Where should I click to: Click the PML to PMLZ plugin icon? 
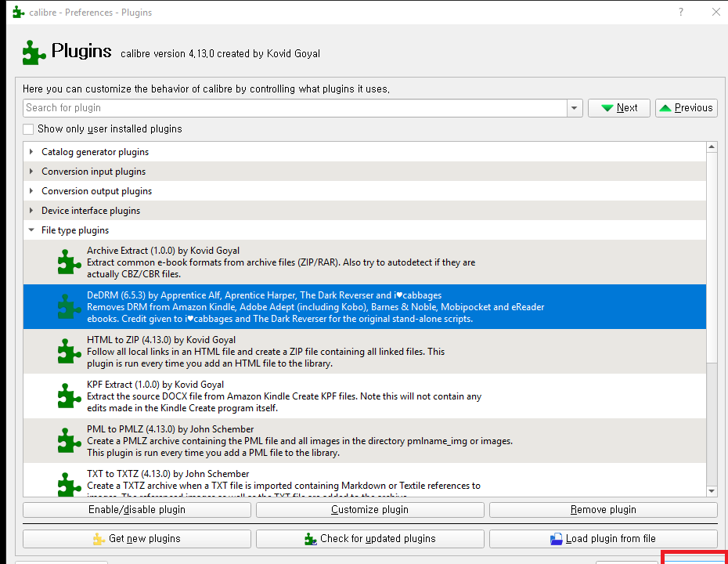[x=69, y=440]
